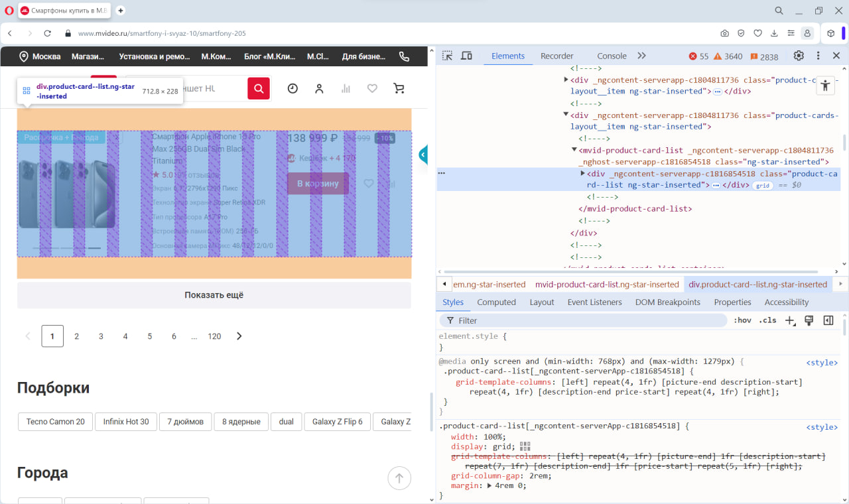849x504 pixels.
Task: Open DOM Breakpoints pane tab
Action: 667,302
